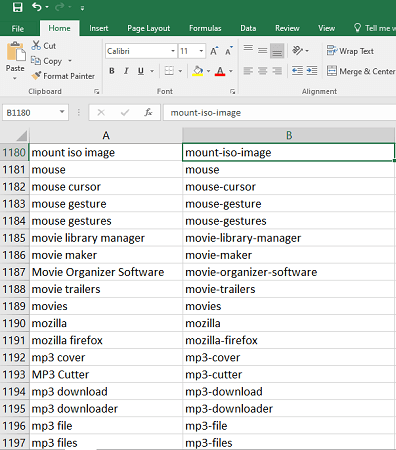
Task: Open fill color palette dropdown
Action: pyautogui.click(x=209, y=71)
